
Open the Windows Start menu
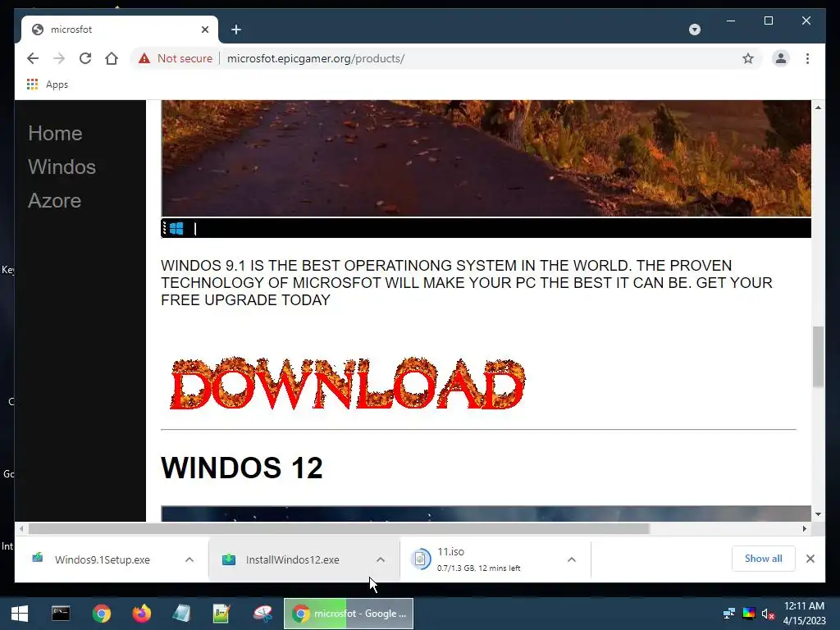point(20,614)
